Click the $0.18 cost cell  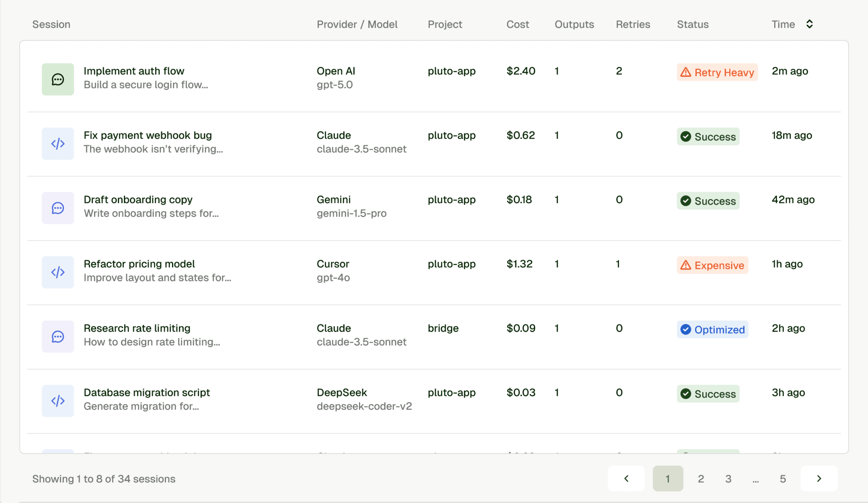[519, 200]
